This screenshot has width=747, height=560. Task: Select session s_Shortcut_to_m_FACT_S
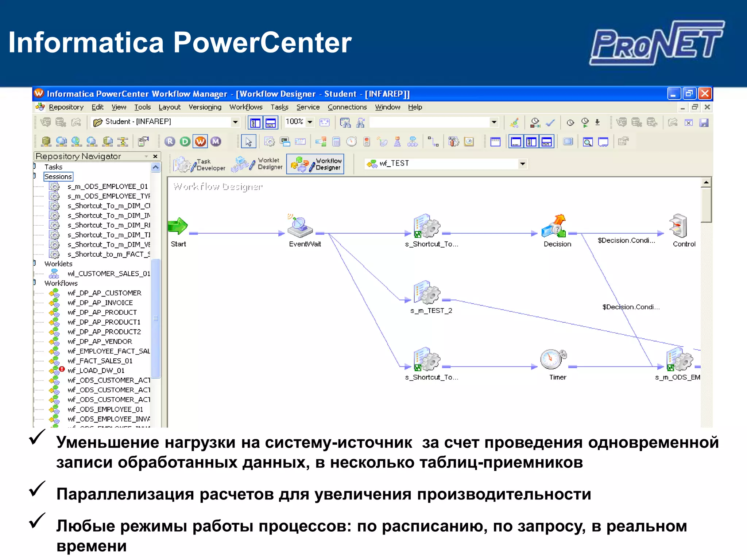click(x=109, y=254)
